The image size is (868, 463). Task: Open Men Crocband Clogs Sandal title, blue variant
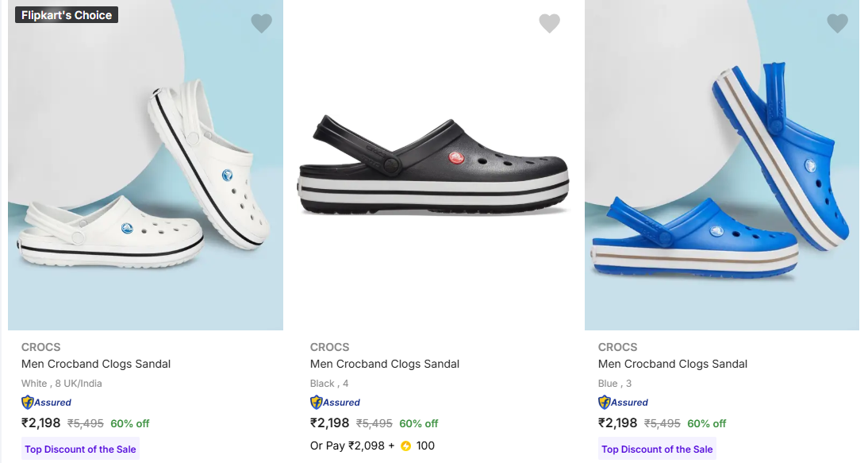673,364
